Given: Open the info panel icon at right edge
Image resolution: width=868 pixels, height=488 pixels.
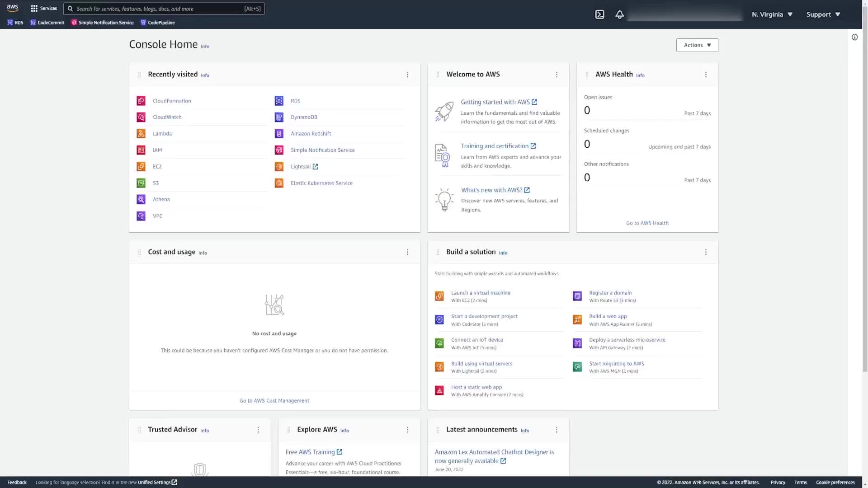Looking at the screenshot, I should click(854, 38).
